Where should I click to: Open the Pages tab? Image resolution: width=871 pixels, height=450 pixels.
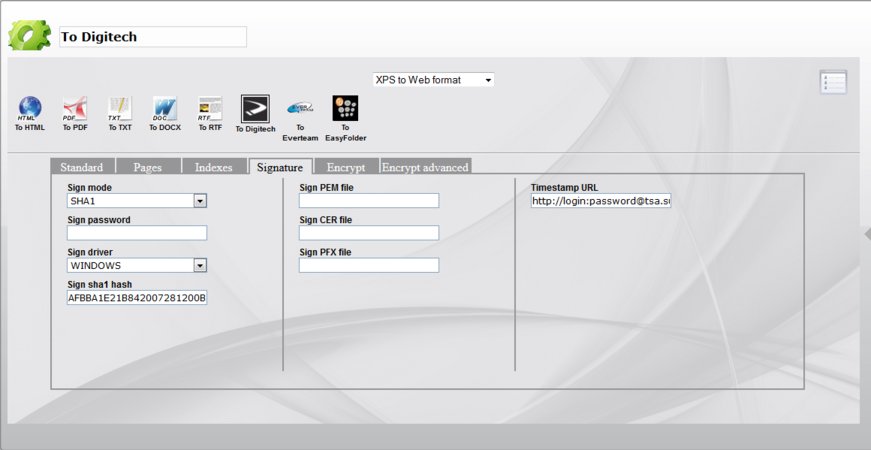coord(148,167)
